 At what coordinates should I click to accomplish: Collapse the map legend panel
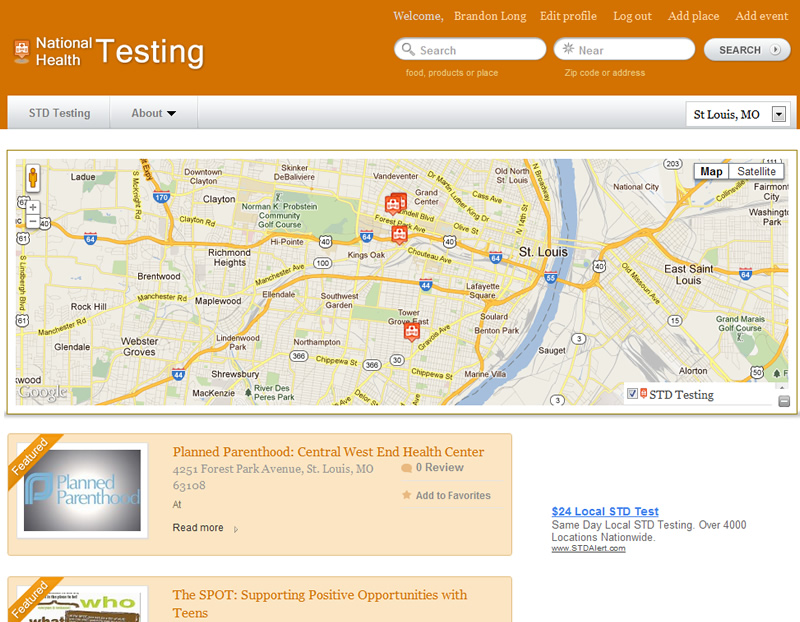click(783, 399)
